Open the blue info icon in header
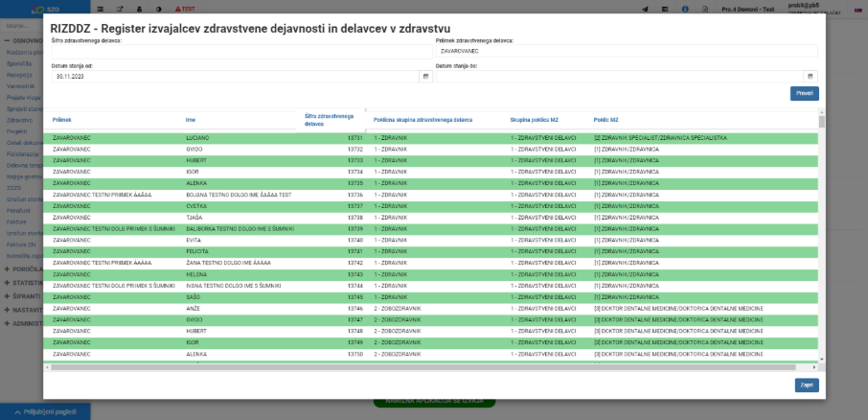Viewport: 868px width, 420px height. coord(685,9)
